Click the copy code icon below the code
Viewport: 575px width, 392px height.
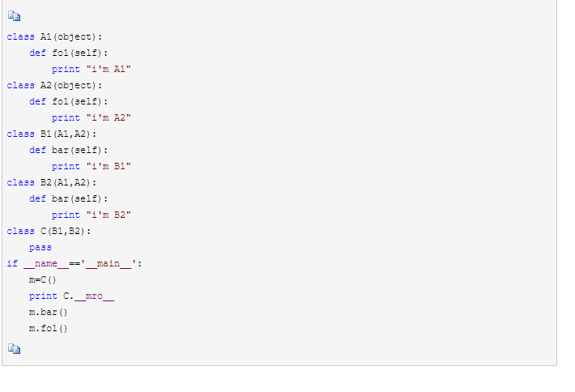(x=13, y=348)
